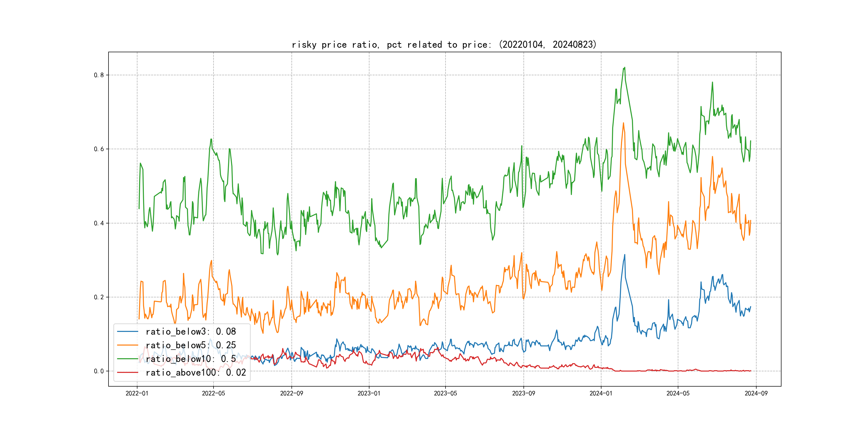Click the 2024-09 x-axis tick label
The width and height of the screenshot is (868, 434).
(x=756, y=393)
